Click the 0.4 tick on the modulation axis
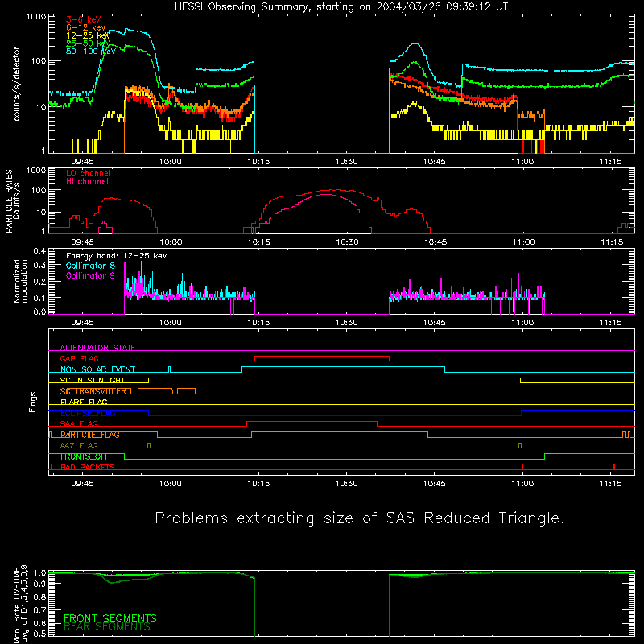The width and height of the screenshot is (644, 644). tap(39, 251)
